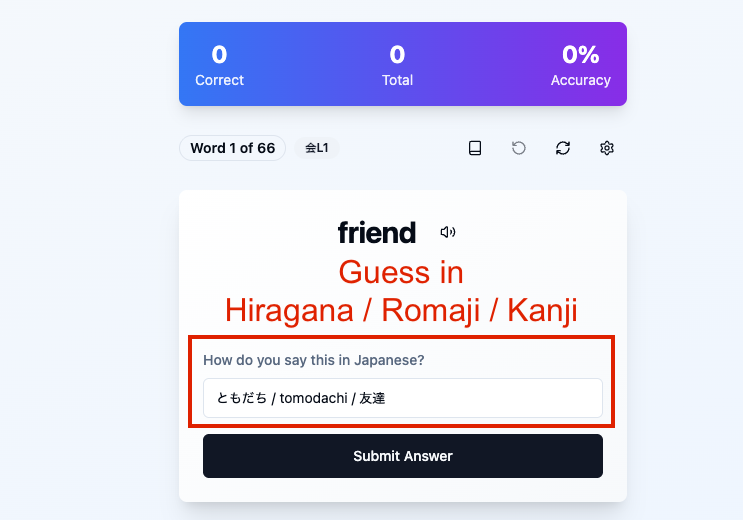
Task: Select the Word 1 of 66 badge
Action: (232, 148)
